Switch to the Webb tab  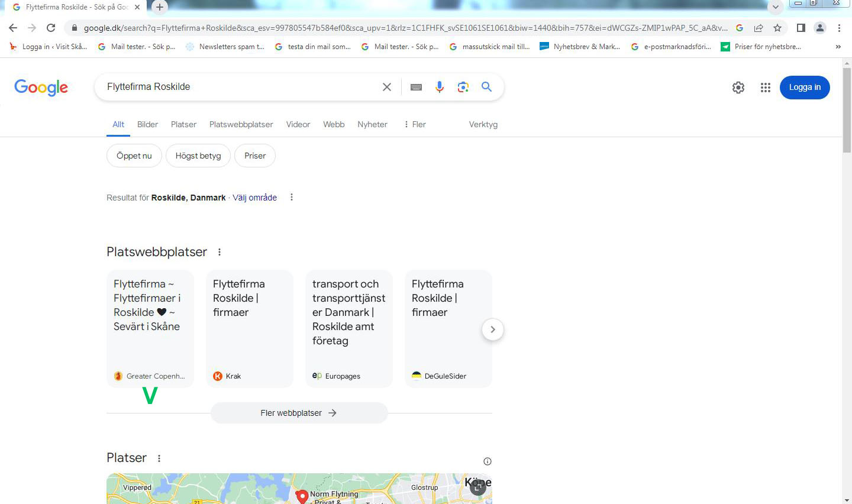(x=334, y=124)
